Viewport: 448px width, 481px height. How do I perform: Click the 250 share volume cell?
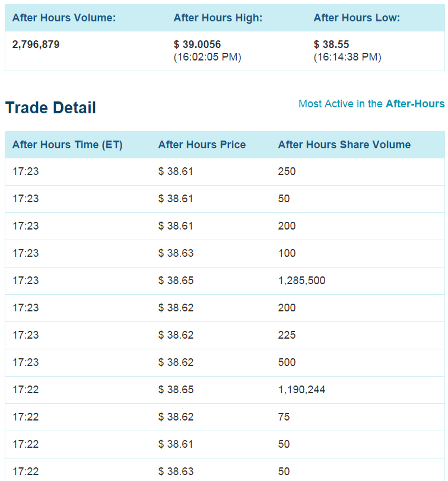point(287,171)
